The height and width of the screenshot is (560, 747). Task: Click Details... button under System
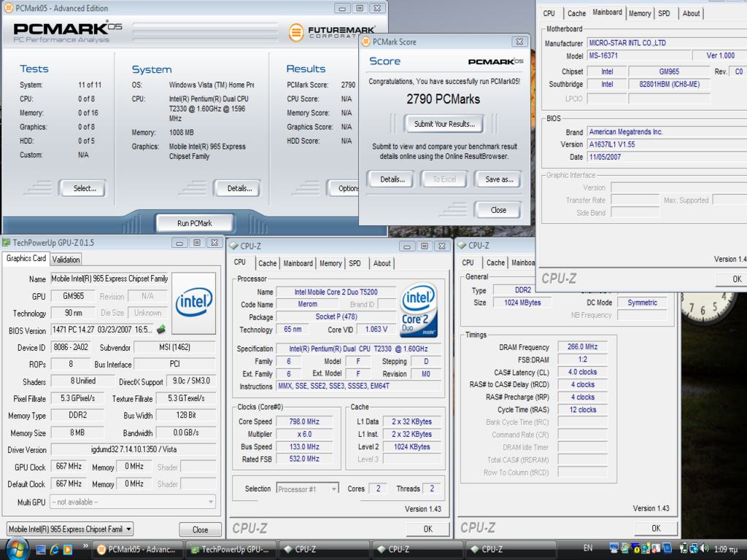pyautogui.click(x=239, y=188)
